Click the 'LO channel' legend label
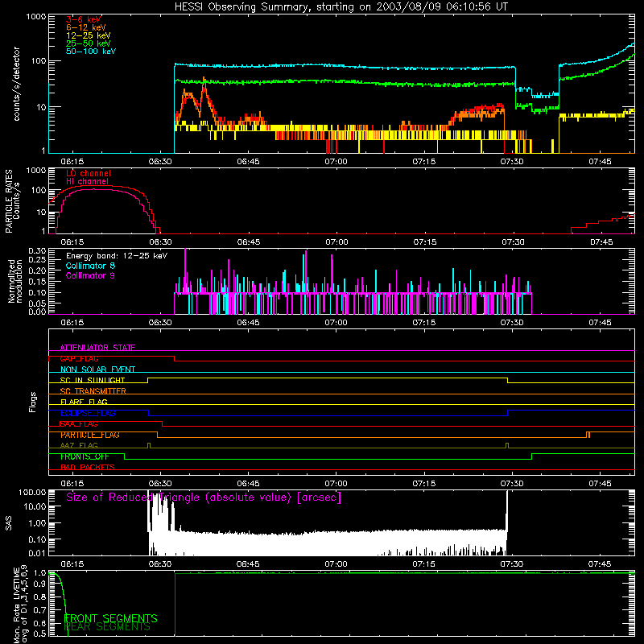The image size is (644, 644). 89,173
